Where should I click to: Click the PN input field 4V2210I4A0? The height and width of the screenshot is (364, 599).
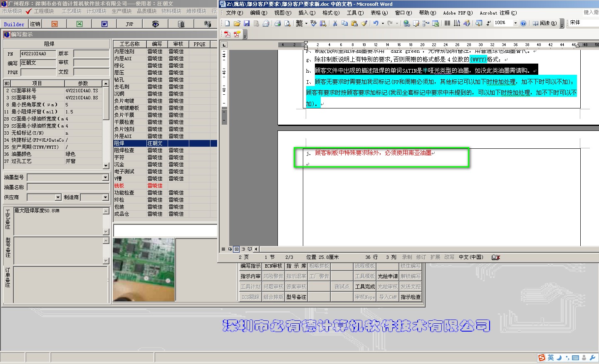(38, 54)
